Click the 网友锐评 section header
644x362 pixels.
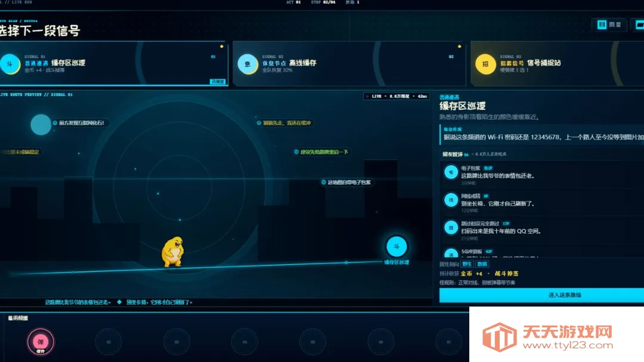tap(453, 154)
